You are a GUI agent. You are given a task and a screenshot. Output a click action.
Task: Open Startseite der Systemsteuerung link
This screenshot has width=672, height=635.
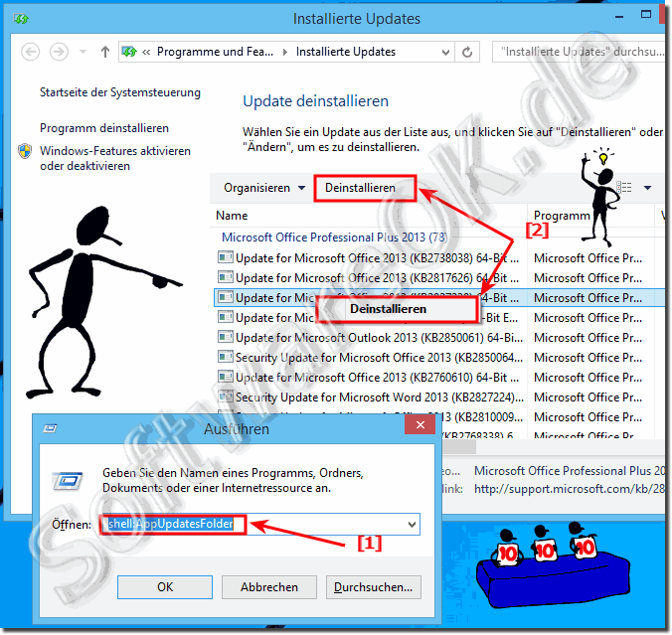click(120, 92)
